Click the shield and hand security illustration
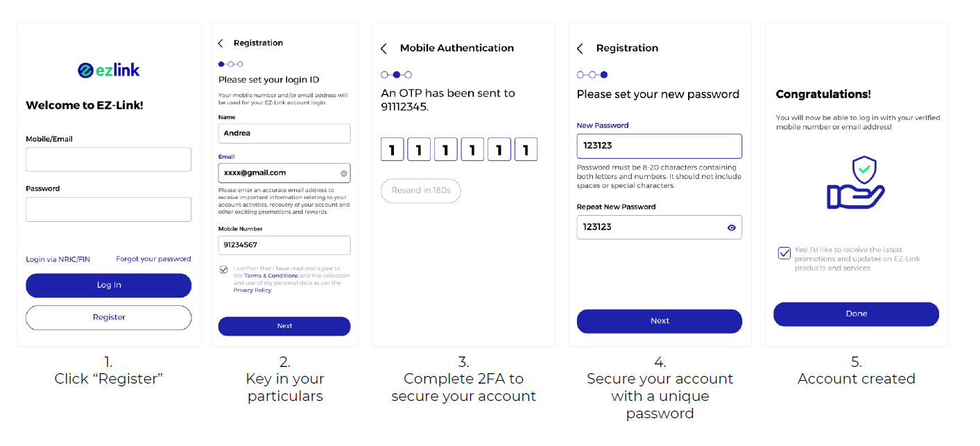 (856, 182)
